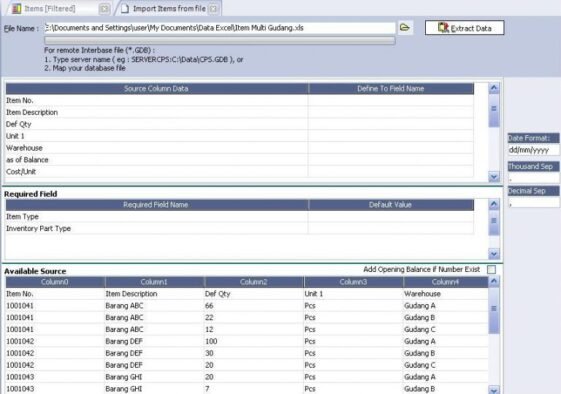Click the browse folder icon beside File Name
Viewport: 561px width, 394px height.
tap(405, 28)
